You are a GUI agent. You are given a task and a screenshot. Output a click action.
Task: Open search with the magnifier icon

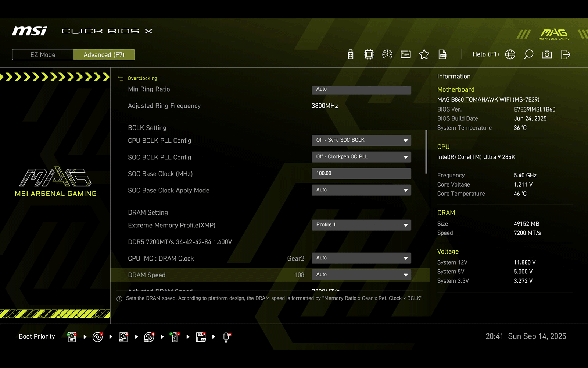528,54
